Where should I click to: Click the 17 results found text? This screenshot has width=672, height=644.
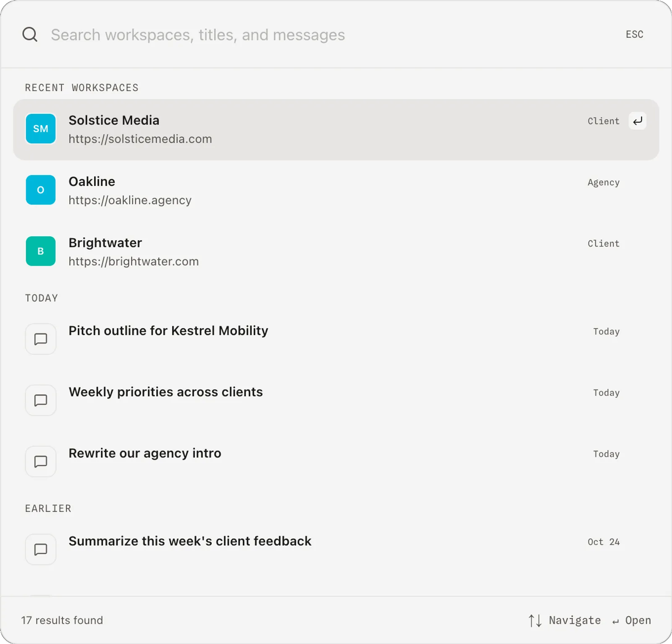pyautogui.click(x=62, y=620)
